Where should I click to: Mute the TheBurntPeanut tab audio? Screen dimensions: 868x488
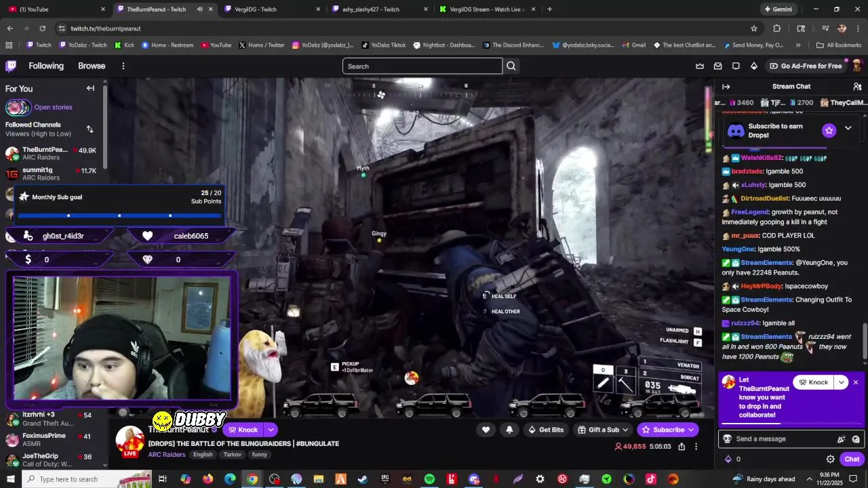(199, 9)
